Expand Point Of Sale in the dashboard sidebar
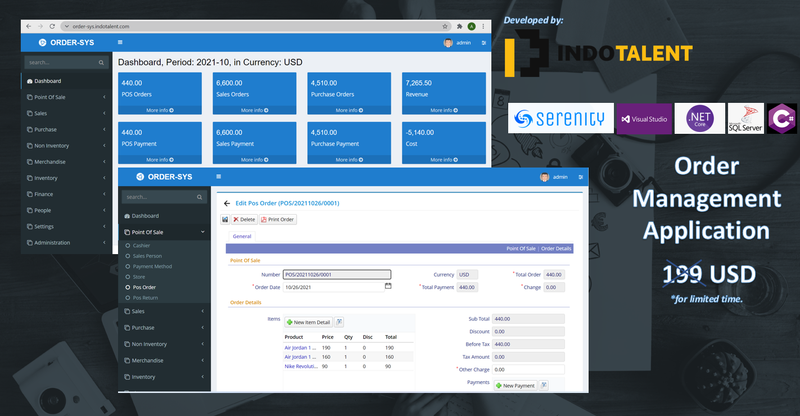 pyautogui.click(x=66, y=97)
